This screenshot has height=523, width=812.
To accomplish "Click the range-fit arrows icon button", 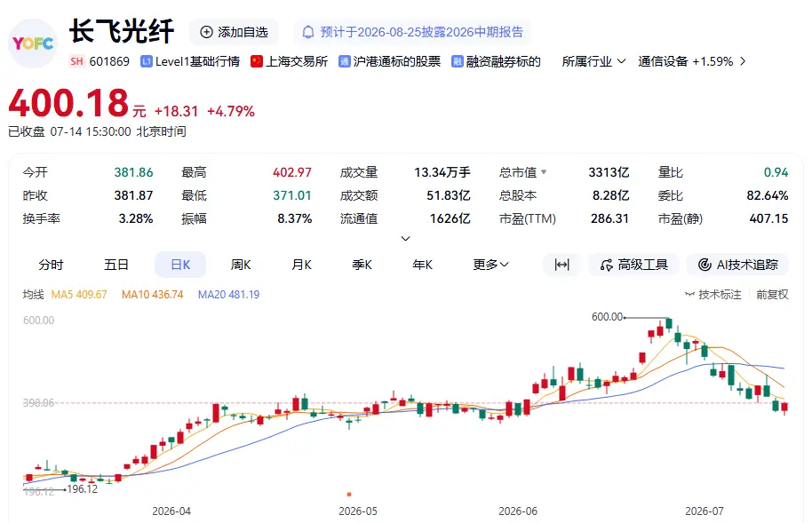I will pyautogui.click(x=561, y=265).
